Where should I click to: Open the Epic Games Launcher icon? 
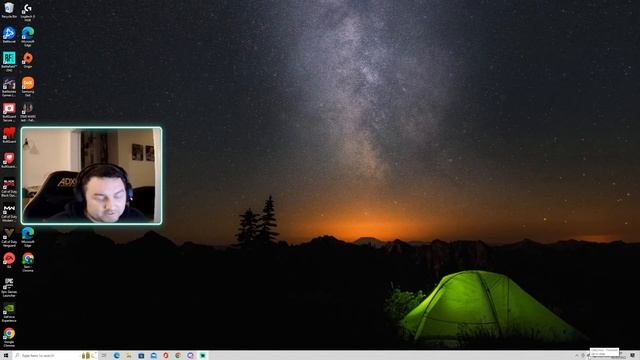point(9,287)
